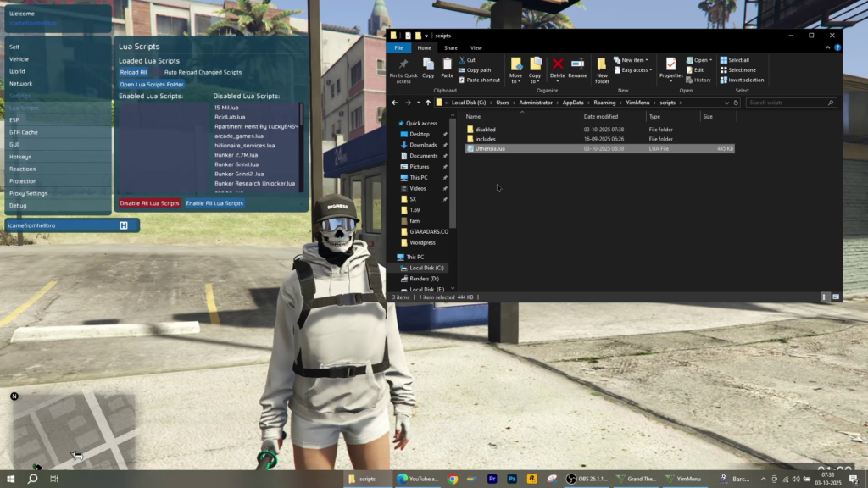Viewport: 868px width, 488px height.
Task: Open Photoshop from the taskbar
Action: [512, 479]
